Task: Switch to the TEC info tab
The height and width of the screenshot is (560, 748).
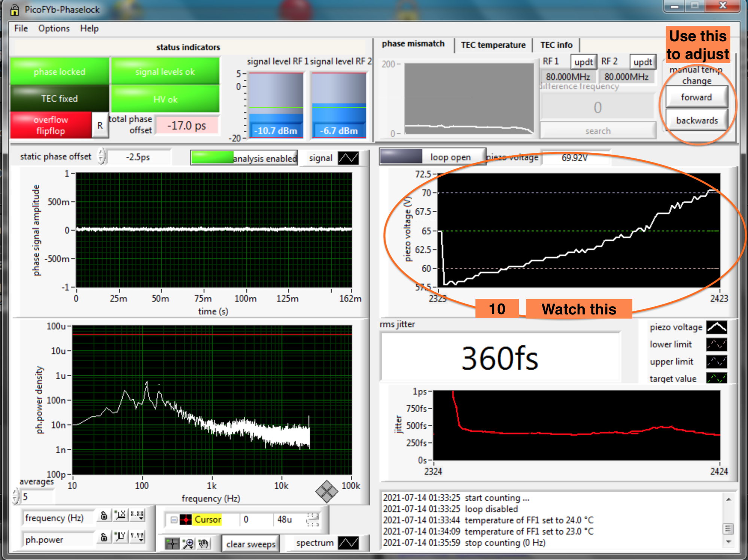Action: click(556, 45)
